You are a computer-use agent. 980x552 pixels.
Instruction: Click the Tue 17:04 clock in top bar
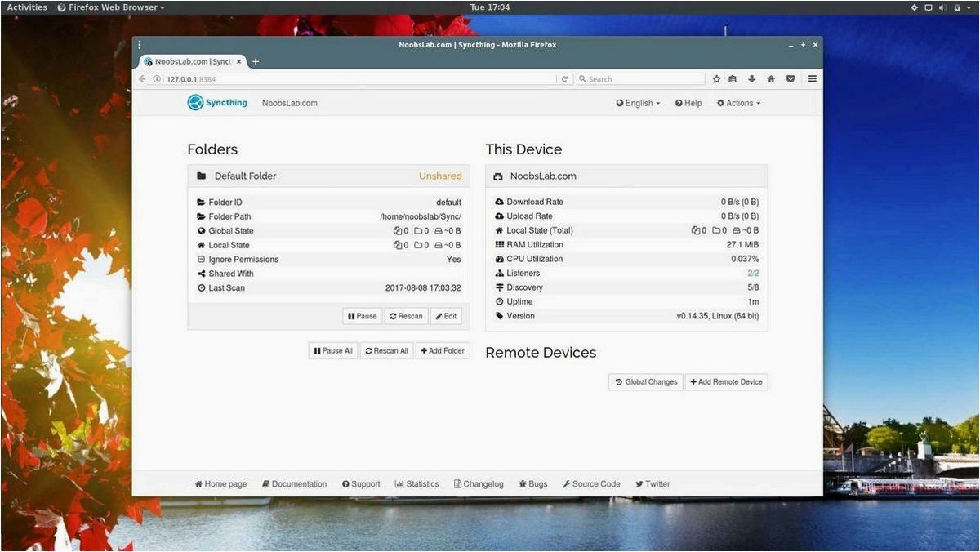tap(490, 7)
